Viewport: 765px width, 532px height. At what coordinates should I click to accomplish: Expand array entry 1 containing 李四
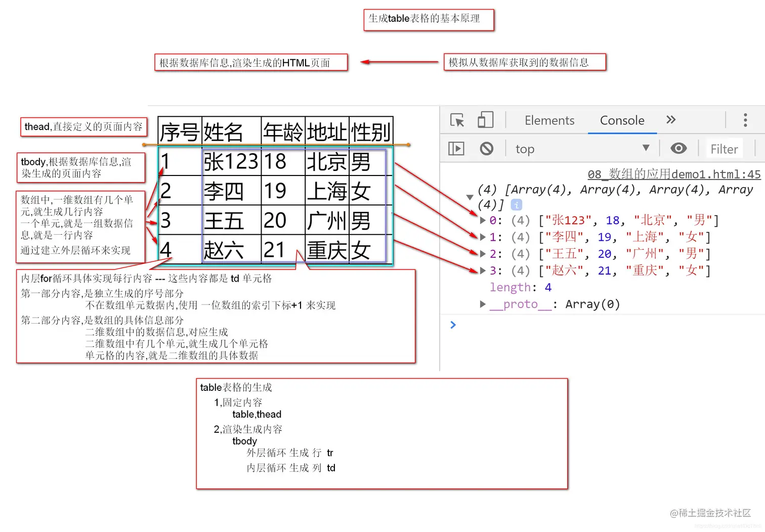[x=482, y=237]
